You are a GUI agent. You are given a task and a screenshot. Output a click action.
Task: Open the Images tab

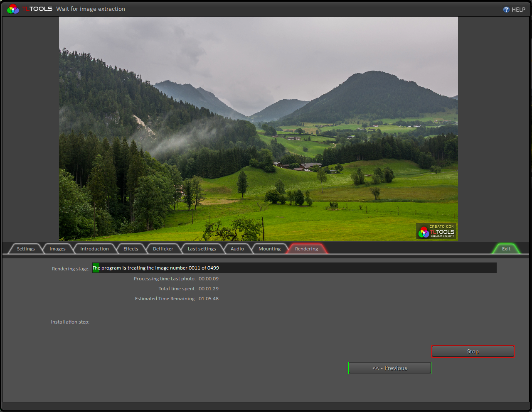click(57, 249)
